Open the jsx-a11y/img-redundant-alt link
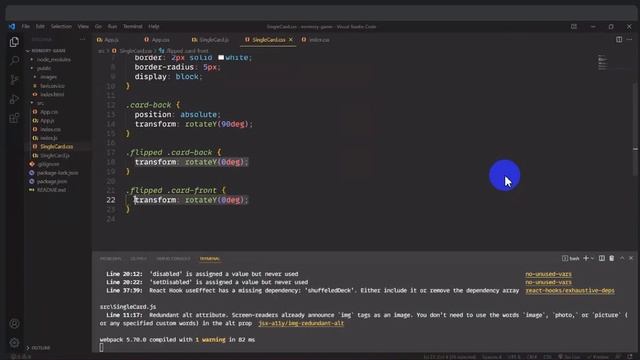This screenshot has height=360, width=640. [301, 323]
